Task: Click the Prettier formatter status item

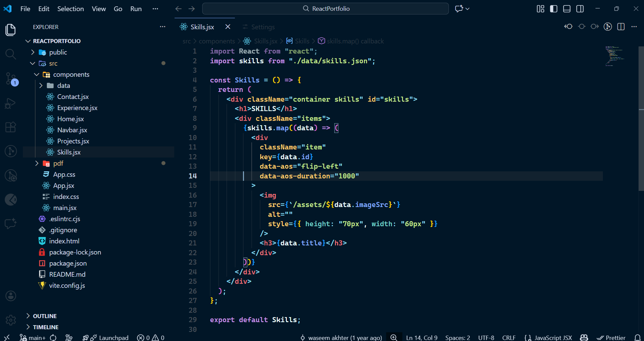Action: click(612, 337)
